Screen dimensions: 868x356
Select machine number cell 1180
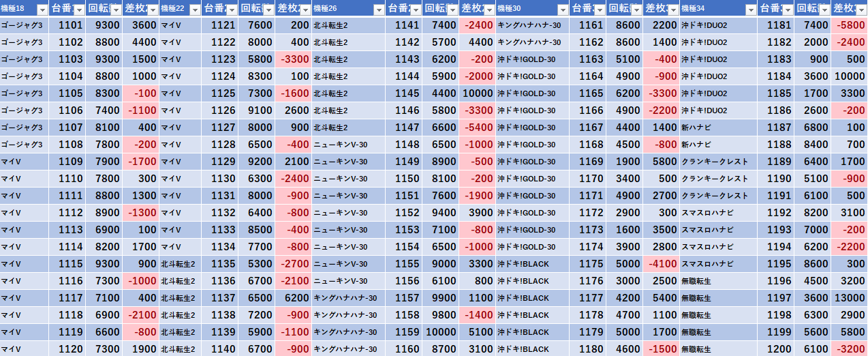point(587,348)
